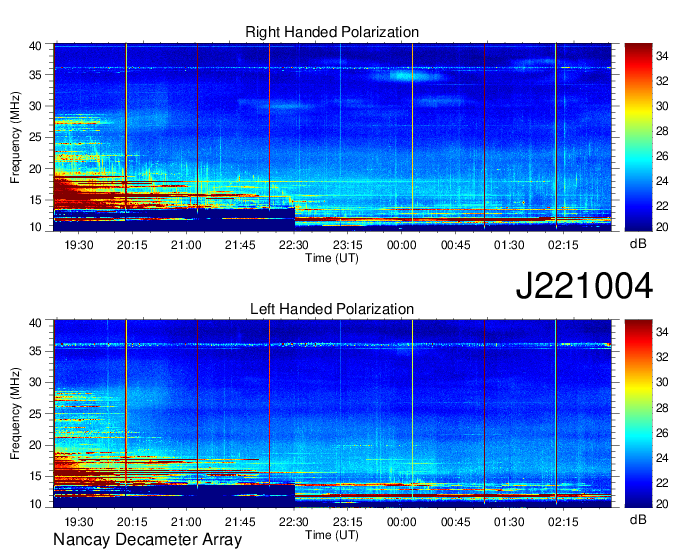680x552 pixels.
Task: Click the Left Handed Polarization spectrogram image
Action: point(332,414)
